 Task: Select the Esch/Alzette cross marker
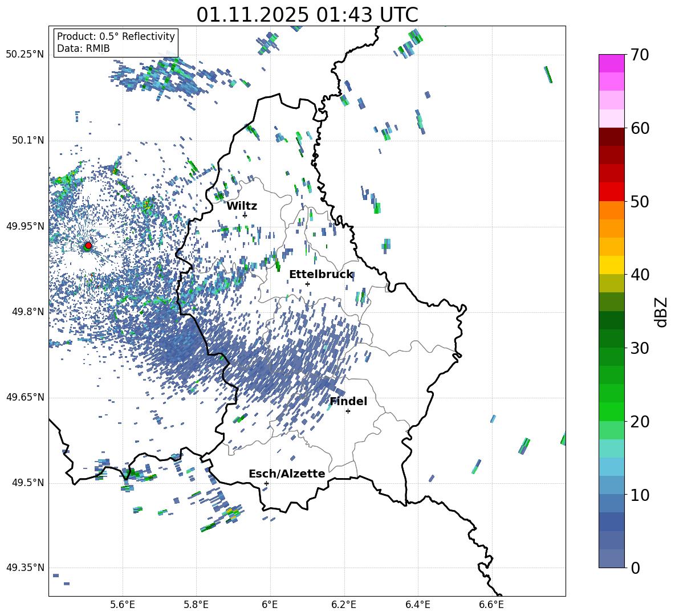click(266, 483)
